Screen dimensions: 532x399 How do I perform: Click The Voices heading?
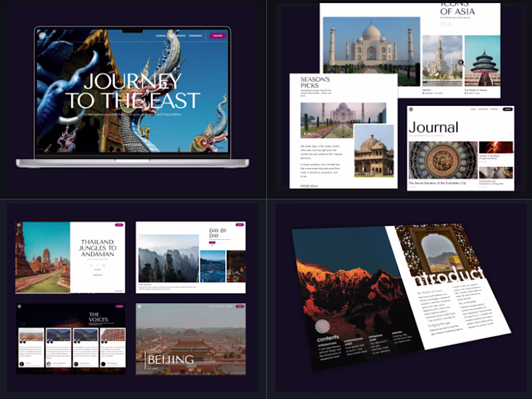pyautogui.click(x=98, y=317)
